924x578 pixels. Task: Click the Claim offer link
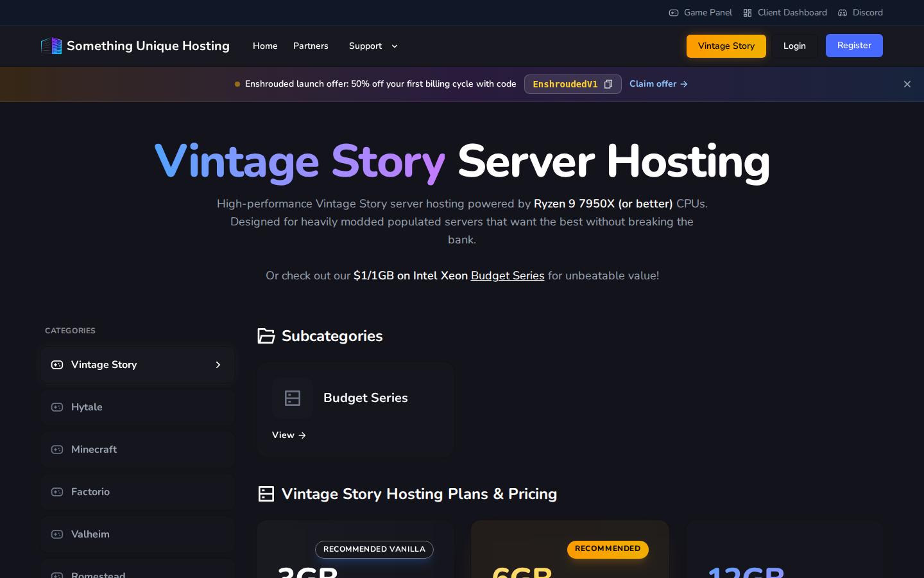tap(658, 84)
